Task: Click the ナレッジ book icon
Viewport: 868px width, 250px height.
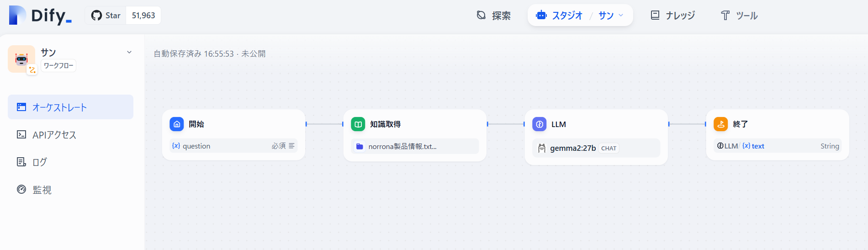Action: 655,15
